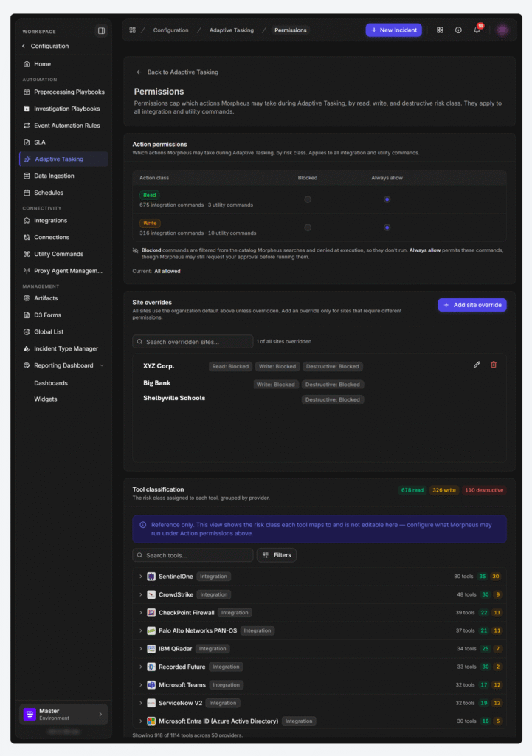This screenshot has height=756, width=532.
Task: Click Preprocessing Playbooks icon
Action: (27, 92)
